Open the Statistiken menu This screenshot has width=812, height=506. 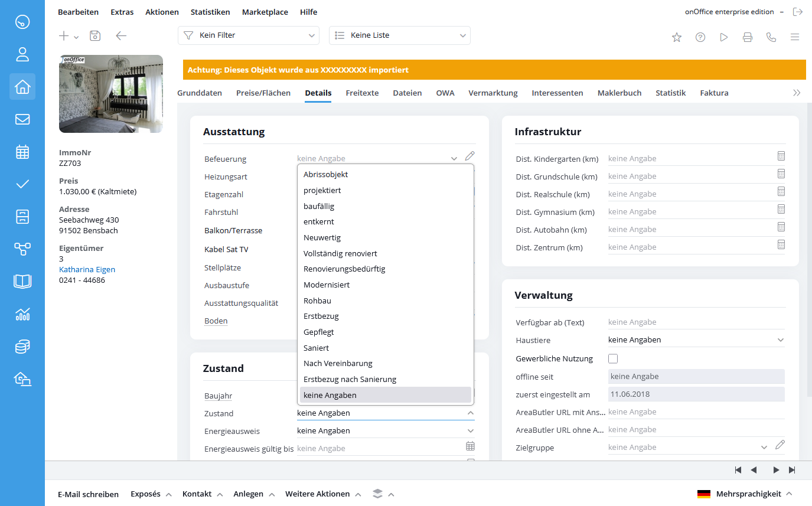pos(209,12)
